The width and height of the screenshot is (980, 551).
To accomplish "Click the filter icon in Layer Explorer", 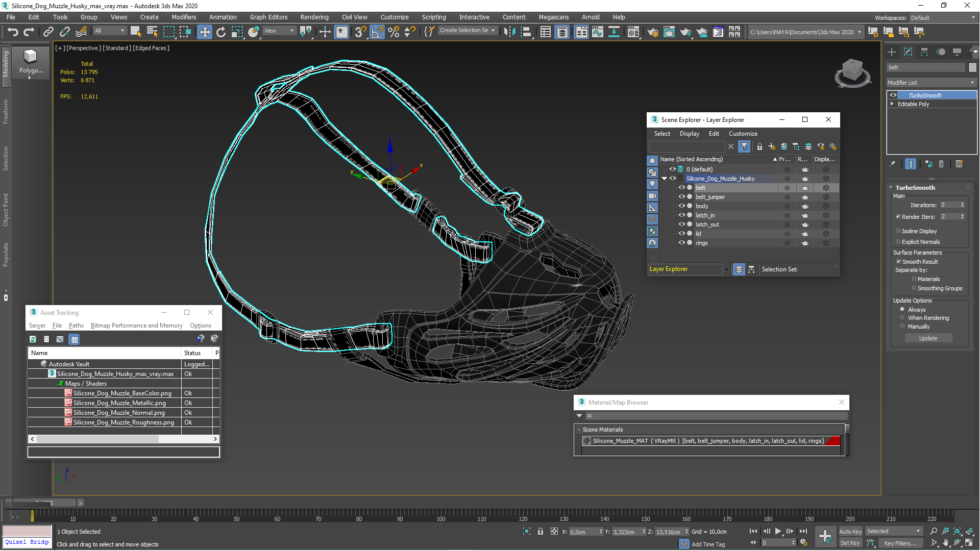I will click(x=745, y=146).
